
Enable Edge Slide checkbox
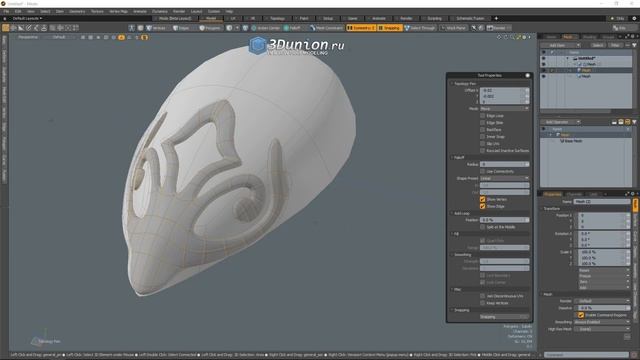[x=482, y=123]
